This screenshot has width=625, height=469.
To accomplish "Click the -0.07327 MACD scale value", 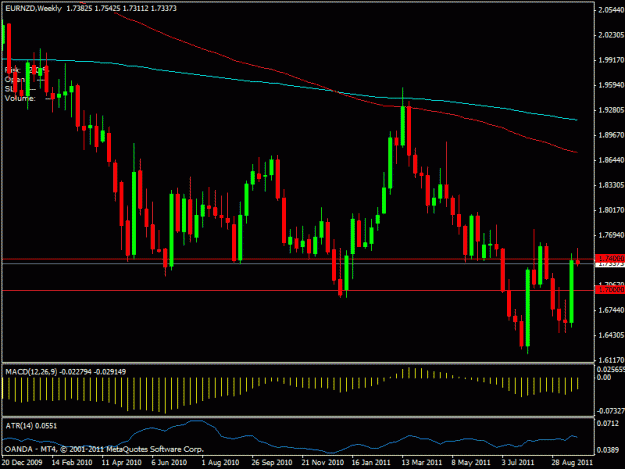I will 610,410.
